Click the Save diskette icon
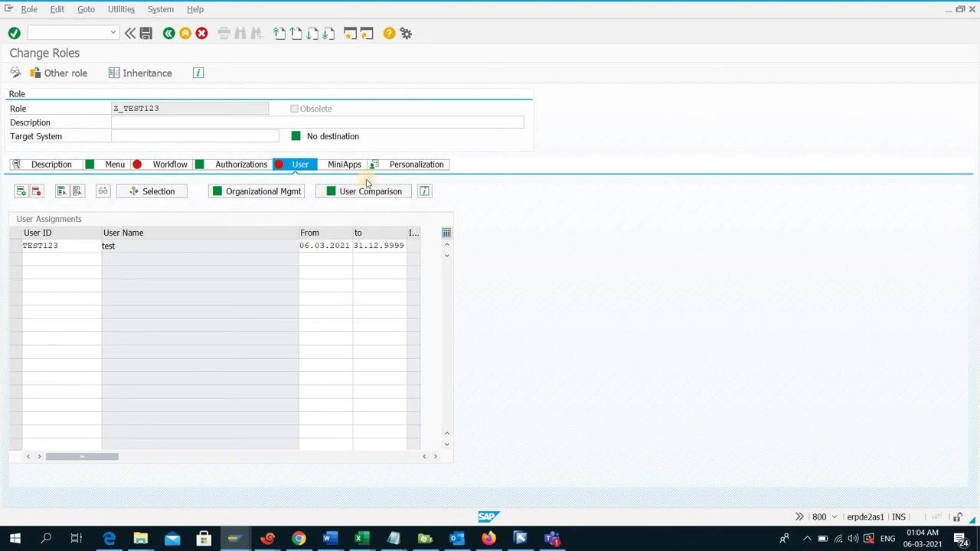Image resolution: width=980 pixels, height=551 pixels. (146, 33)
